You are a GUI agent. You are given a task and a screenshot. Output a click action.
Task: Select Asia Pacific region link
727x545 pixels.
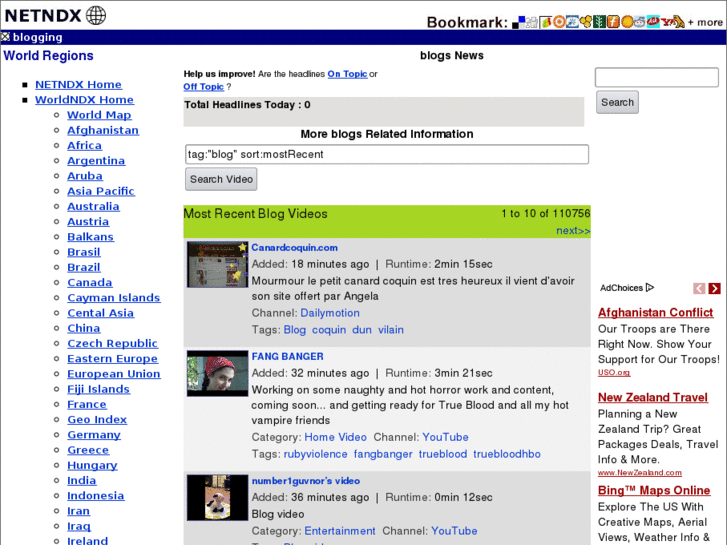101,191
